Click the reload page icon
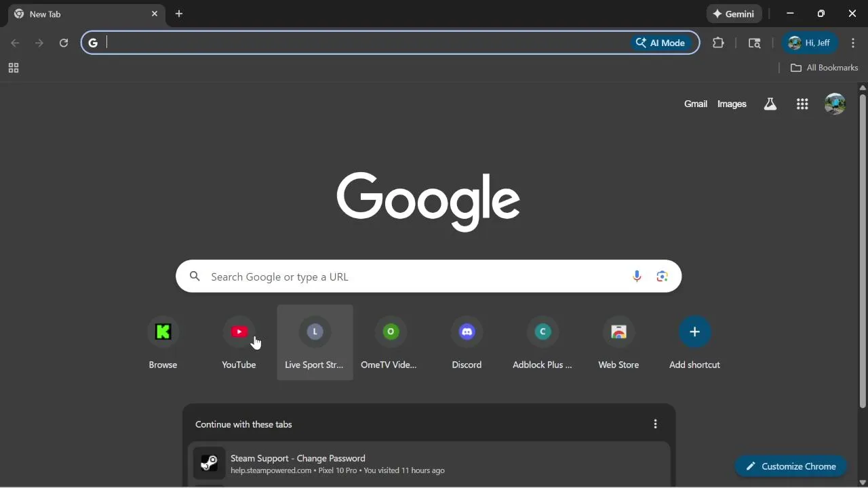Viewport: 868px width, 488px height. pos(64,43)
